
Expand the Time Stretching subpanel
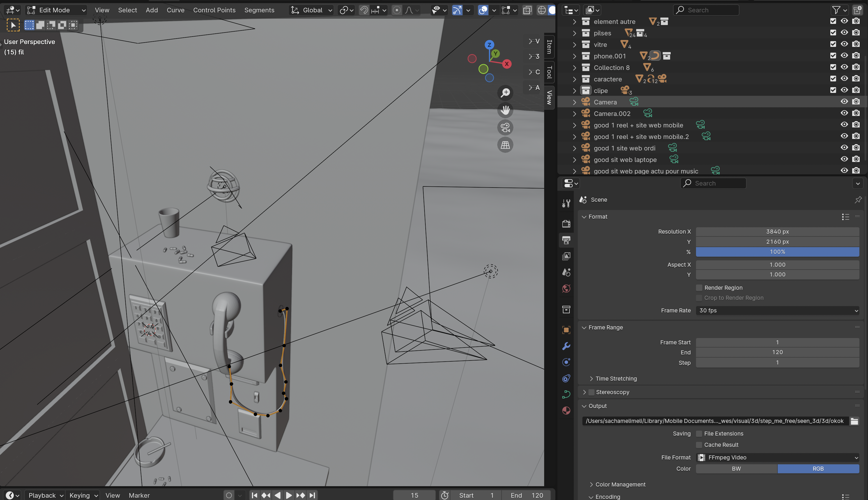tap(591, 378)
